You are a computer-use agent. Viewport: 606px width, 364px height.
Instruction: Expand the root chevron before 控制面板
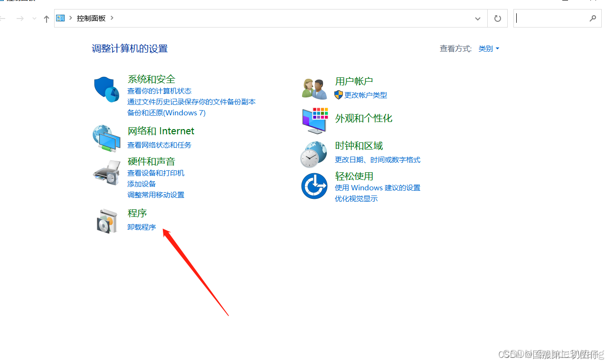click(71, 18)
